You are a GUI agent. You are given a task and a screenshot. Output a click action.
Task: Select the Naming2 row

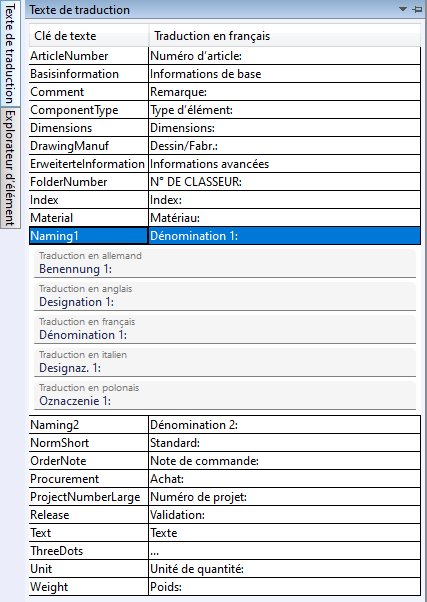point(225,425)
